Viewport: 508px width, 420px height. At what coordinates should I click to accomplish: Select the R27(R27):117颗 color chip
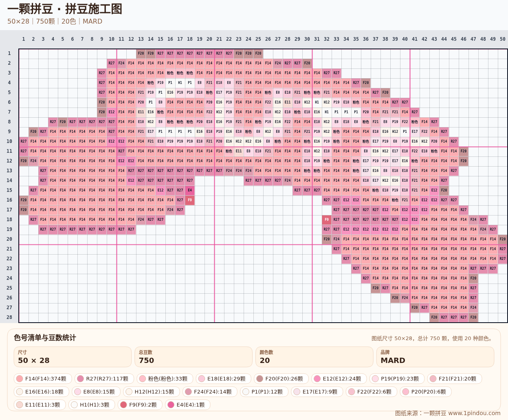pos(104,379)
